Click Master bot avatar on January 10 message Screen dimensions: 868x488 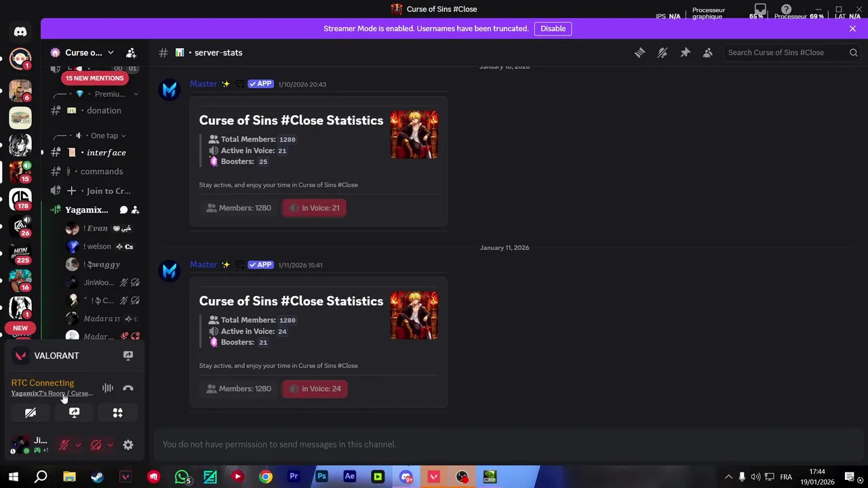170,89
